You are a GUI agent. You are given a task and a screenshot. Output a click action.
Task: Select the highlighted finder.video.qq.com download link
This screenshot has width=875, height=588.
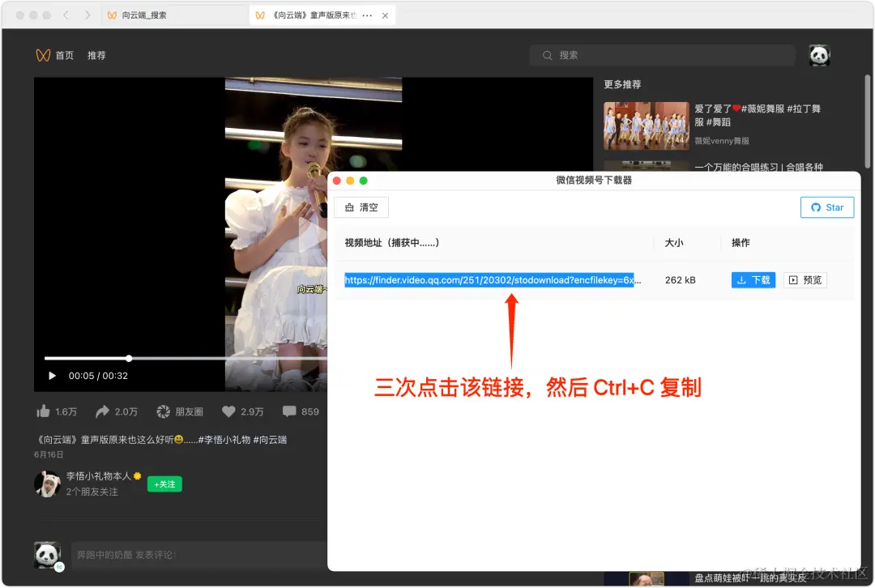(x=490, y=279)
